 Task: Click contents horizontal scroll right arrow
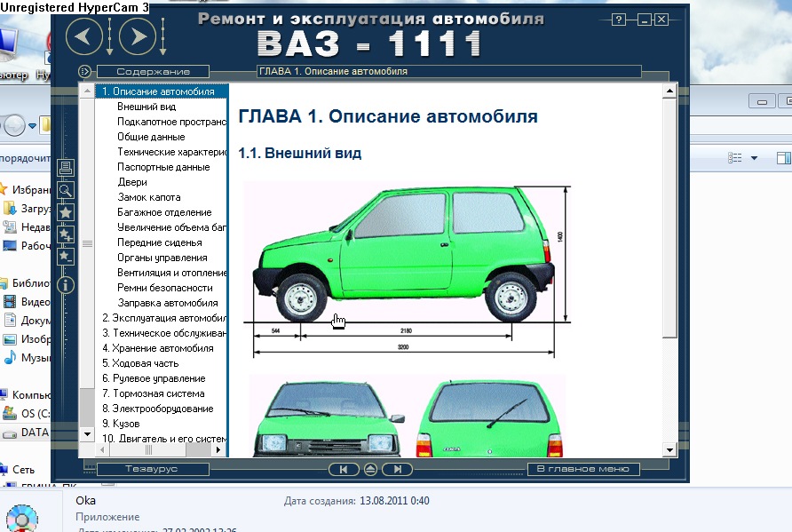(218, 449)
